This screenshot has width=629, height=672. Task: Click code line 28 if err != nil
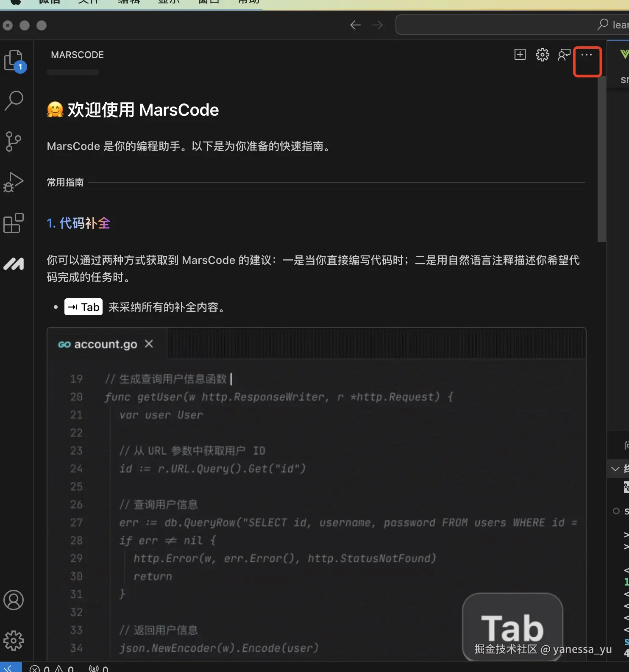(168, 541)
